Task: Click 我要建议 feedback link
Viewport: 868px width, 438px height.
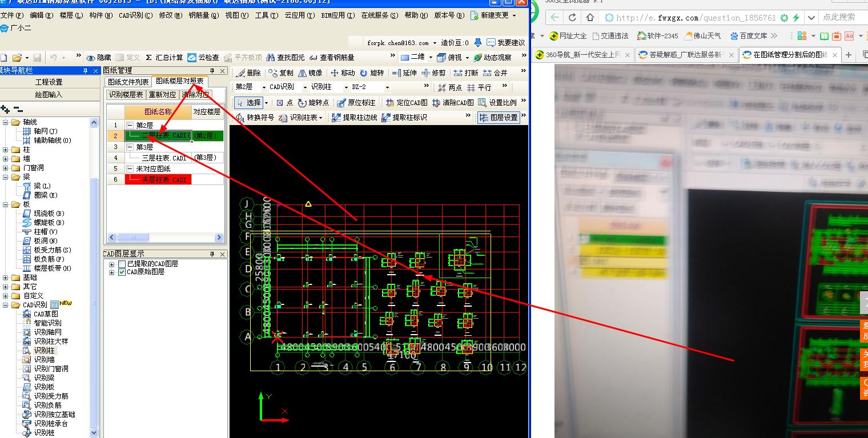Action: coord(505,43)
